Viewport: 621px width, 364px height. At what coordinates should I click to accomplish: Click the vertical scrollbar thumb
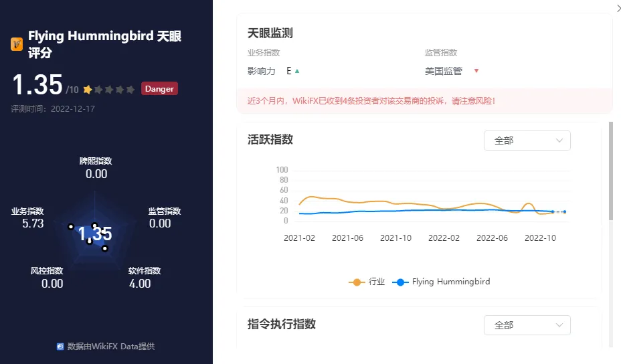tap(611, 171)
